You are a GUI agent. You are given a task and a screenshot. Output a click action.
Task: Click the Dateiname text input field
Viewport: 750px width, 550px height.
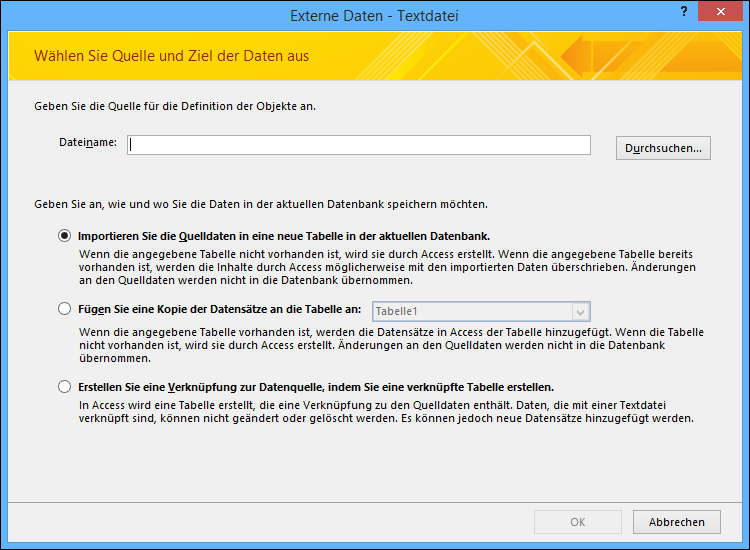pos(359,145)
